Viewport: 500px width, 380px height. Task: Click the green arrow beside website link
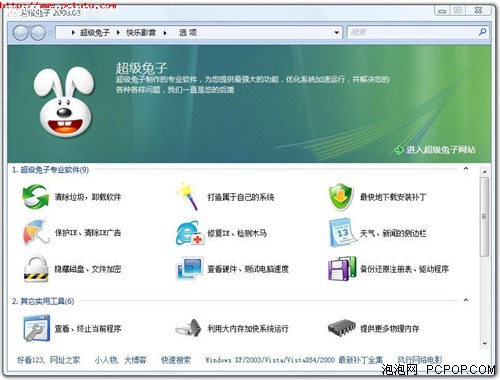click(399, 150)
